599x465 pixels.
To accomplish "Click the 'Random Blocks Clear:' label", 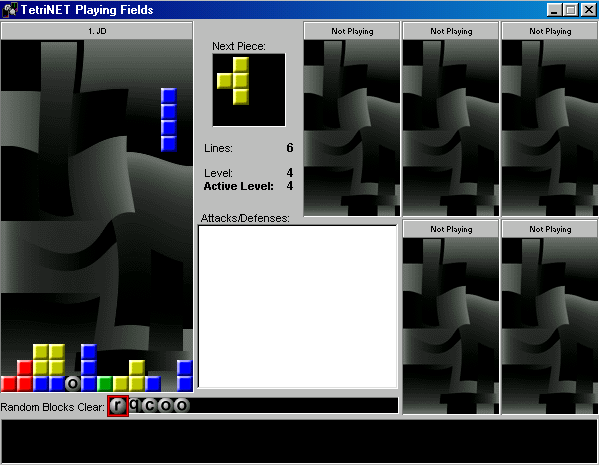I will coord(52,407).
